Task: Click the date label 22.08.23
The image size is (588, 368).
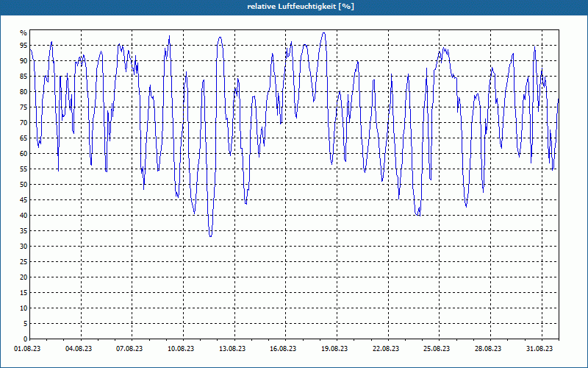Action: [x=385, y=349]
